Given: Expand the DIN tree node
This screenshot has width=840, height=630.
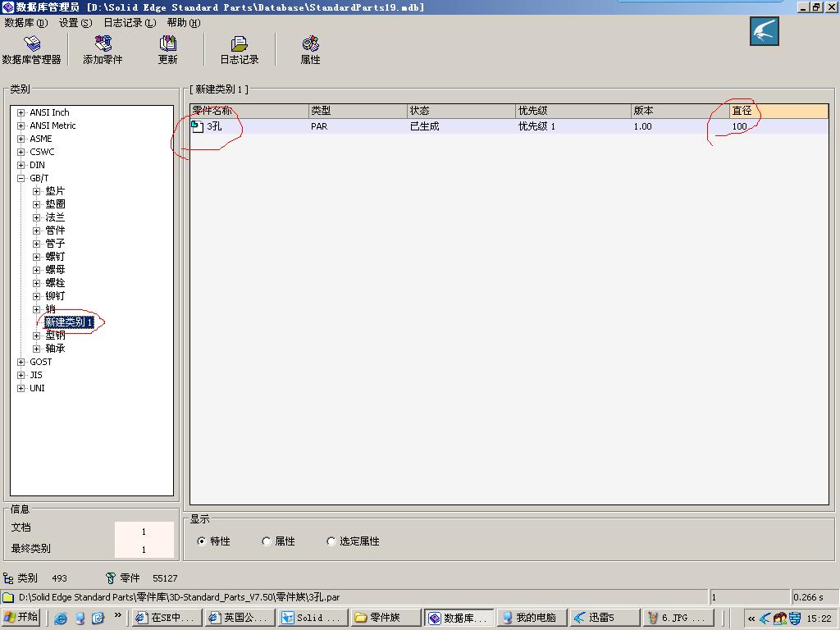Looking at the screenshot, I should [21, 165].
